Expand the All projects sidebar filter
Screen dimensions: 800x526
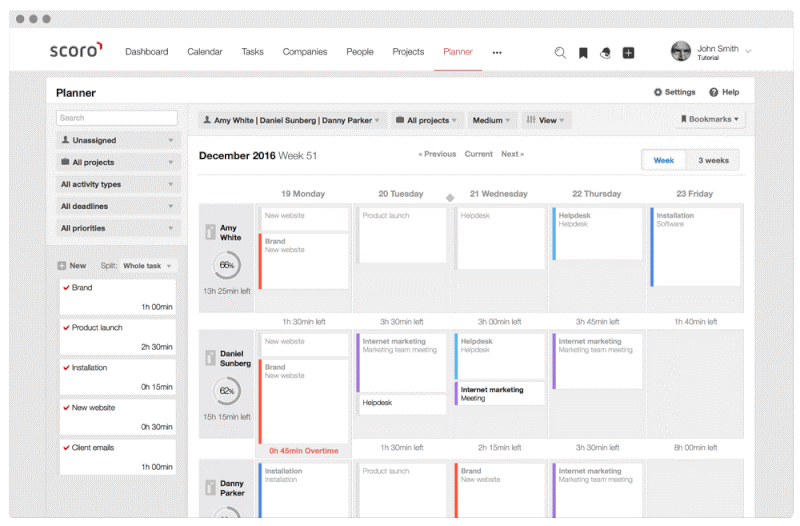pyautogui.click(x=118, y=162)
